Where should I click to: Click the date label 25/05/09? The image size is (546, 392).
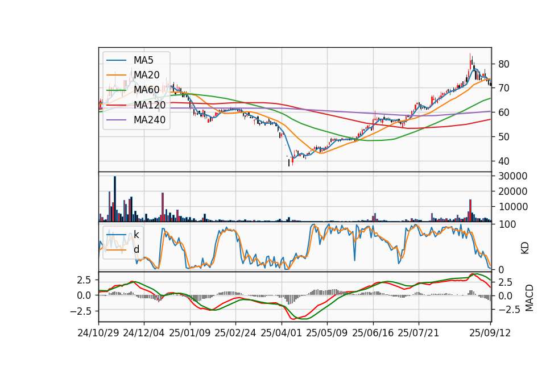pyautogui.click(x=327, y=333)
